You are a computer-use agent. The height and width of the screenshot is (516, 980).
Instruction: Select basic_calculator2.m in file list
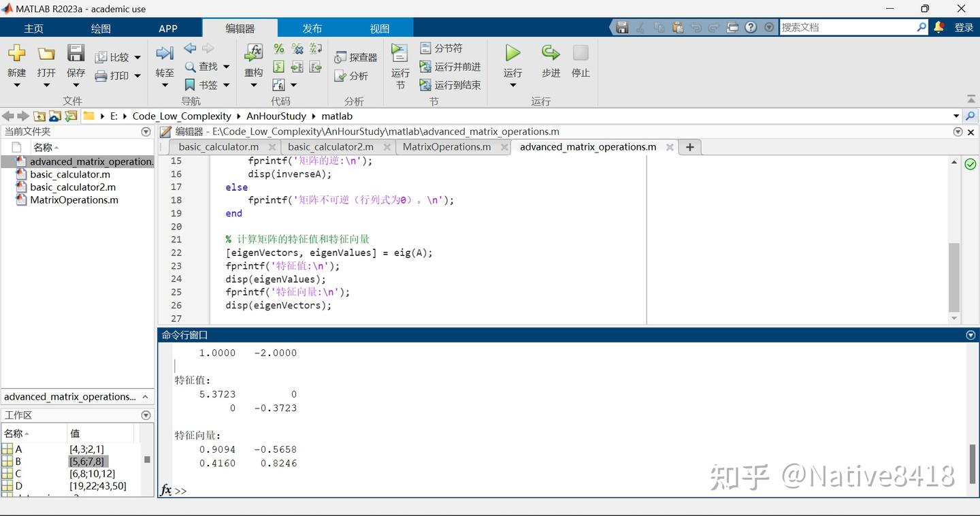pos(73,187)
